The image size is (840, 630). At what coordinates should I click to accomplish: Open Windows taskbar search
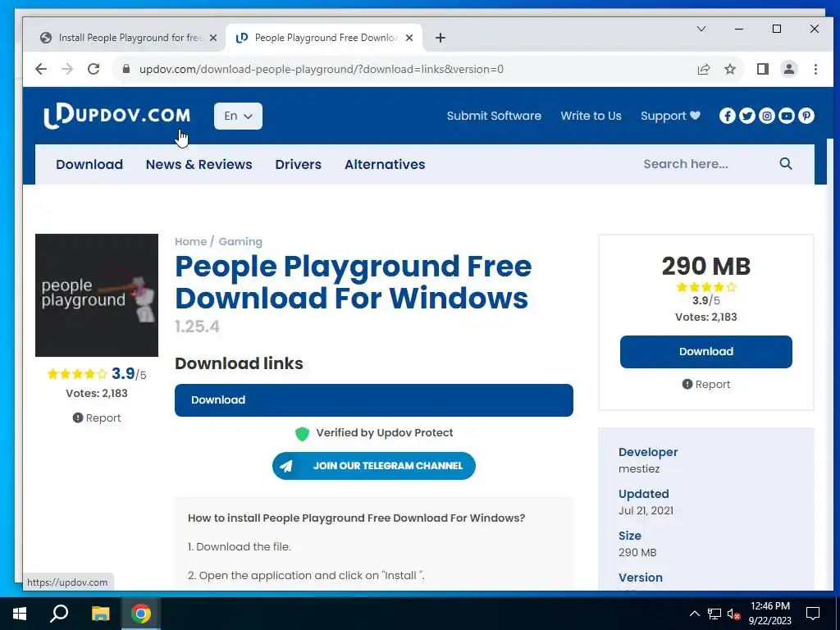click(x=59, y=614)
